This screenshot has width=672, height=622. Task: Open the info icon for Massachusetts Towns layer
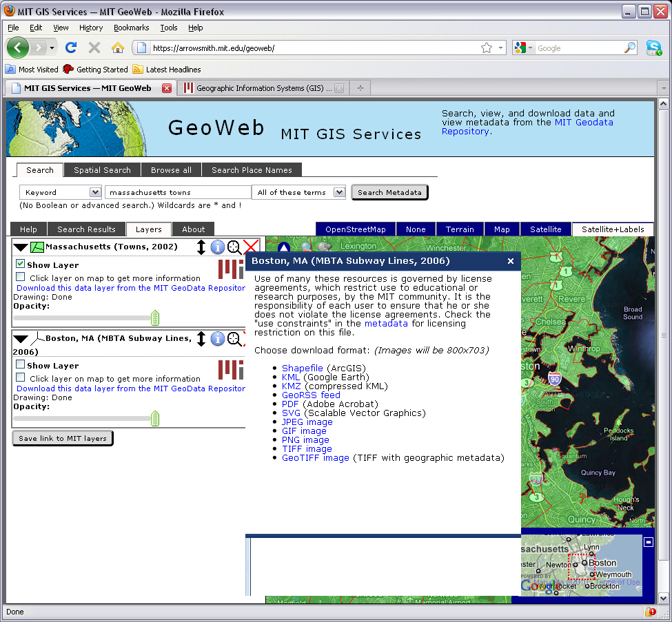218,247
